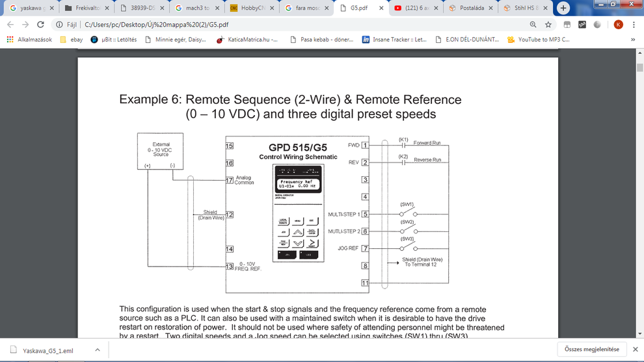Open the Yaskawa_G5_1.eml downloaded file
Image resolution: width=644 pixels, height=362 pixels.
(47, 350)
